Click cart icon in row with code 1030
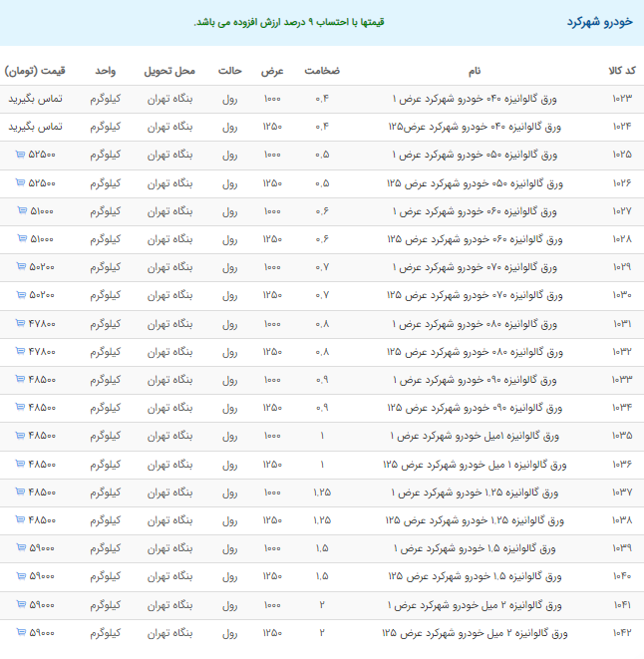This screenshot has width=644, height=659. pyautogui.click(x=21, y=295)
